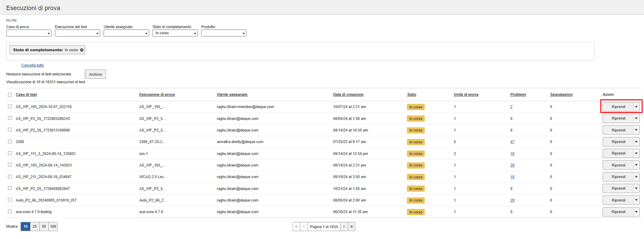
Task: Expand the 'Utente assegnato' filter dropdown
Action: (126, 33)
